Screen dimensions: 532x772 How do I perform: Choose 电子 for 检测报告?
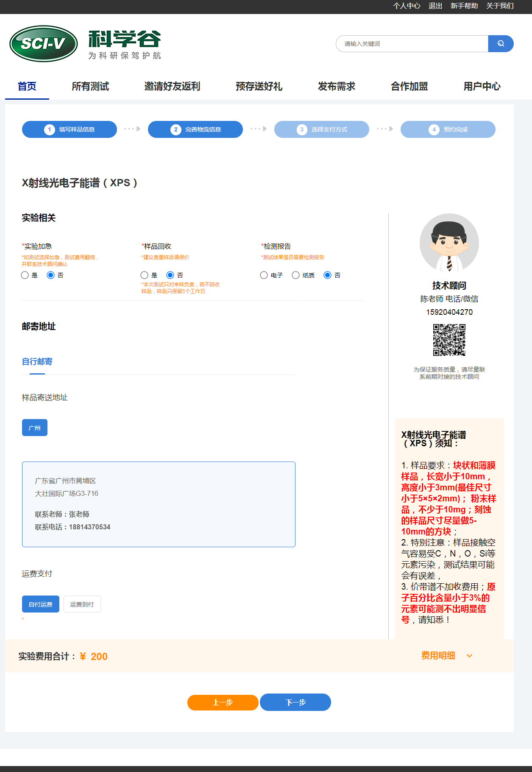tap(264, 275)
